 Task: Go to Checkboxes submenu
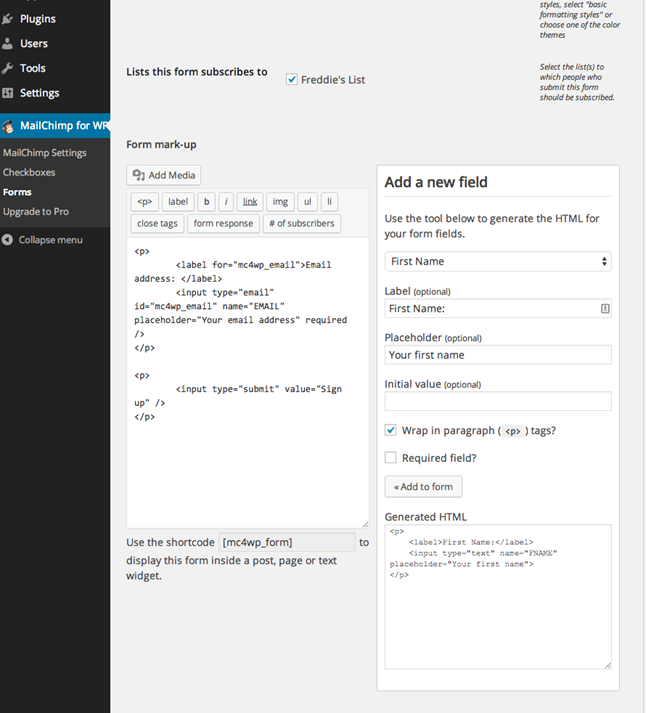[x=29, y=172]
